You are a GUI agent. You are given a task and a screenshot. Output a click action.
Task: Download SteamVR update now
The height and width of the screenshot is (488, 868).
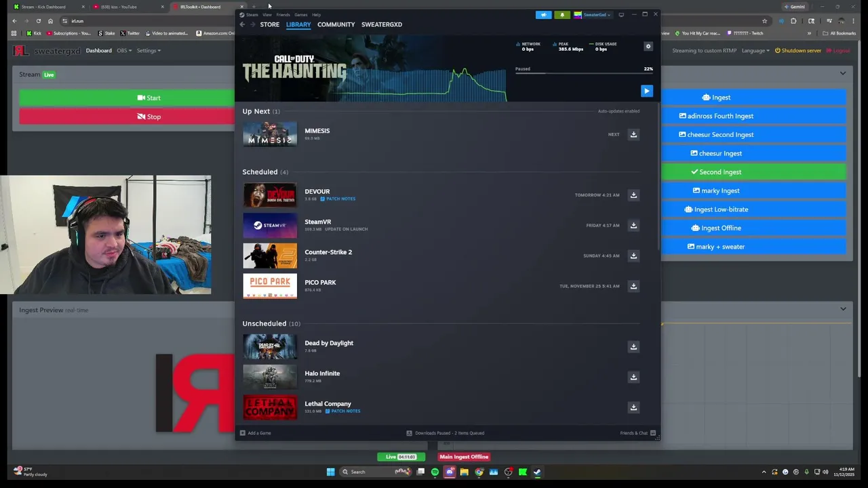coord(633,225)
